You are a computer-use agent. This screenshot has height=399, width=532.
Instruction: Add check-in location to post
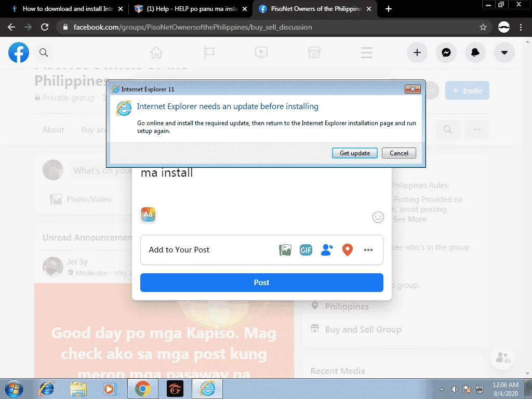point(348,250)
